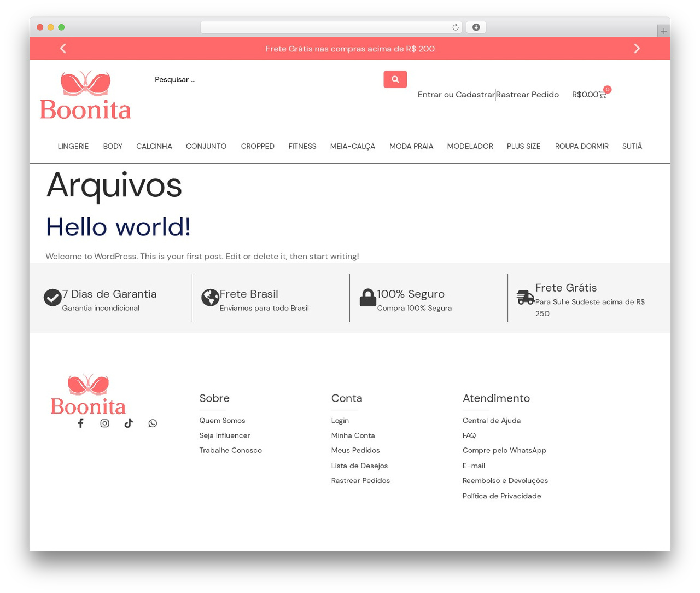Click Quem Somos footer link
The height and width of the screenshot is (593, 700).
click(x=222, y=421)
